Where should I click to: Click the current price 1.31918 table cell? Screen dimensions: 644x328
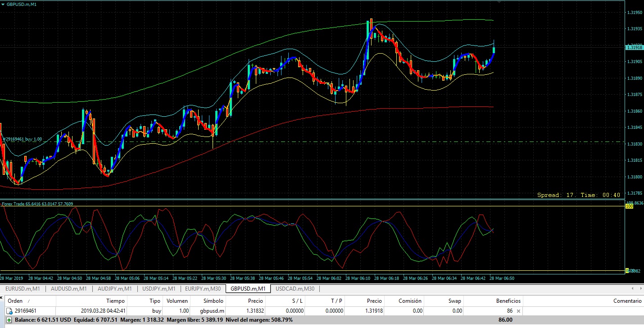pos(373,311)
